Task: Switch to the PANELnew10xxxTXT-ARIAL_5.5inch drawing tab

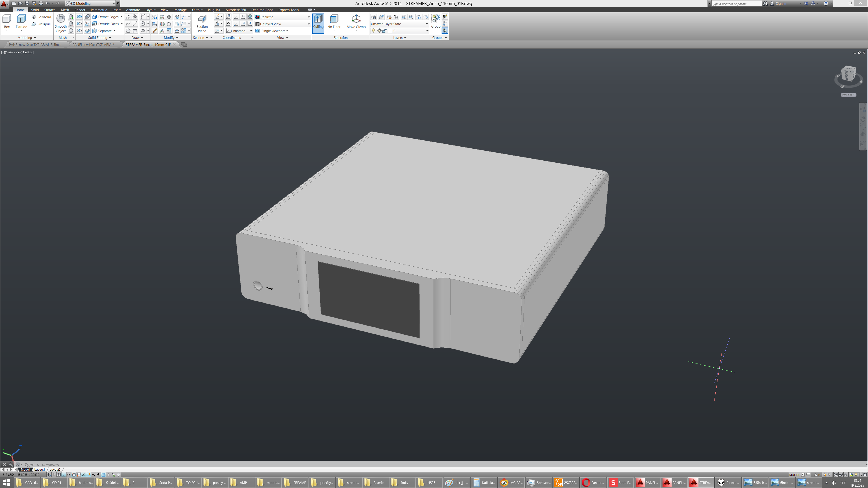Action: pos(35,45)
